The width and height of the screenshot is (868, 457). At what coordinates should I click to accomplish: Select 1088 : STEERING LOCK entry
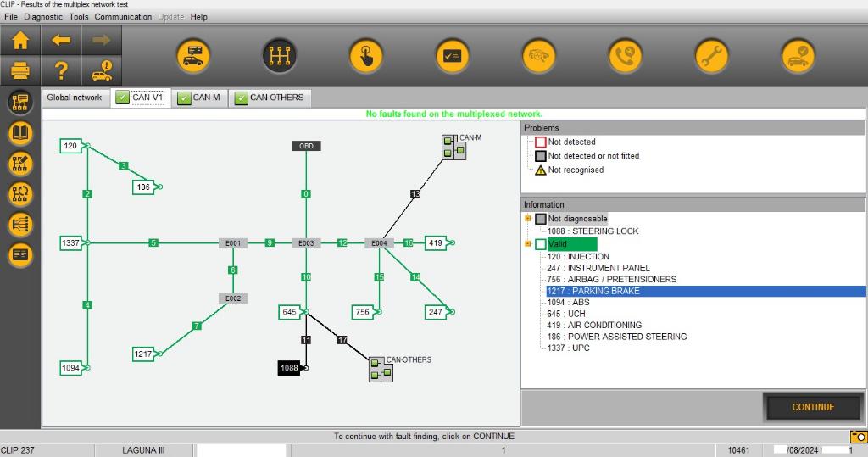point(593,231)
